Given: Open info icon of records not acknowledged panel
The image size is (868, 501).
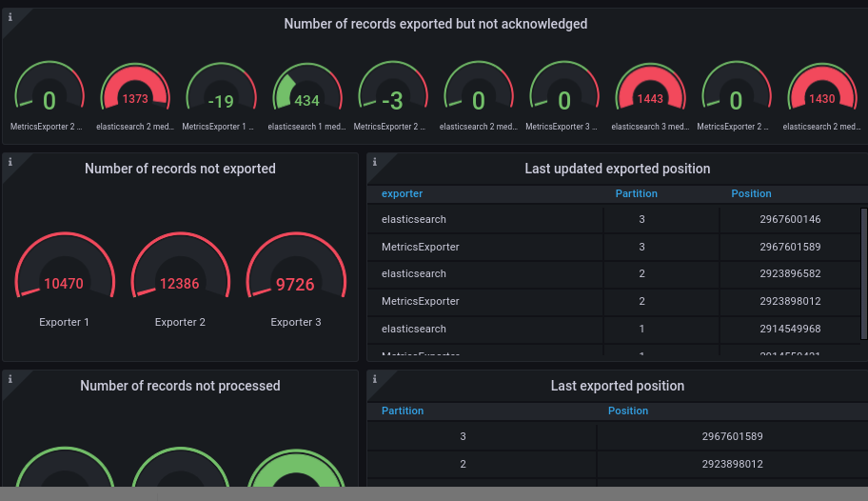Looking at the screenshot, I should pos(10,17).
